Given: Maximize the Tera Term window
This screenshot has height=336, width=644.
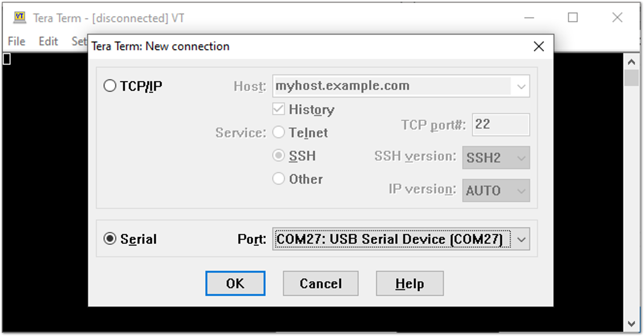Looking at the screenshot, I should pos(573,18).
